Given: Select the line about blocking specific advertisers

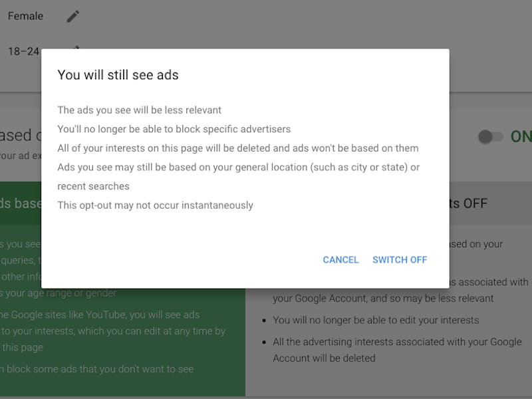Looking at the screenshot, I should (x=174, y=129).
